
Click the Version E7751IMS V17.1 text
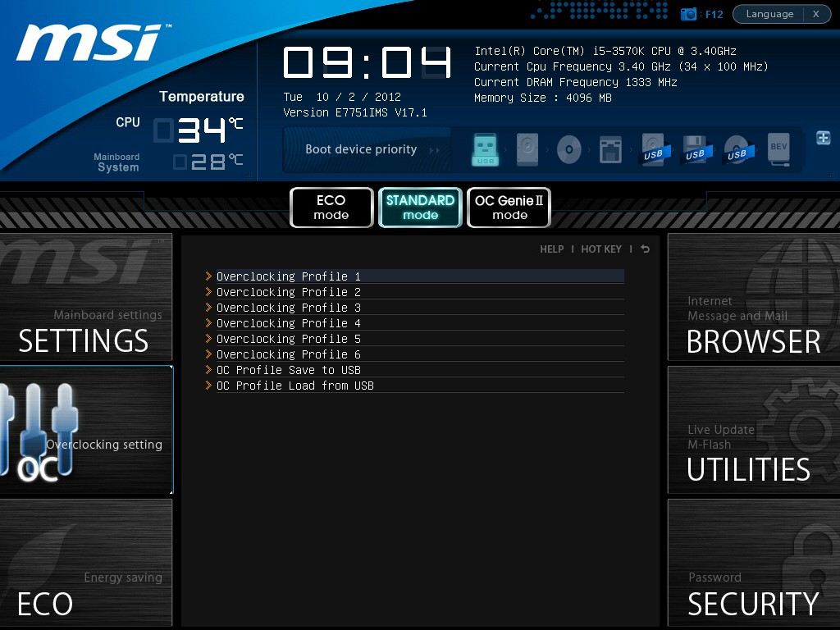coord(354,112)
